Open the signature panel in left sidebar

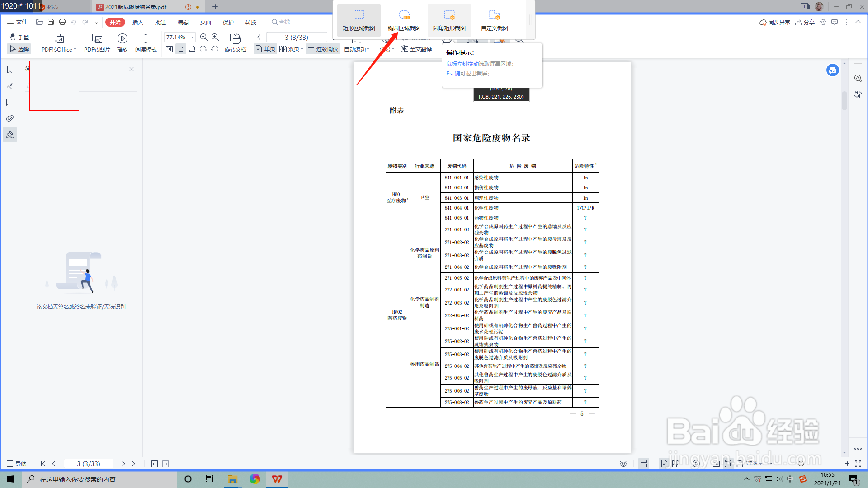10,135
